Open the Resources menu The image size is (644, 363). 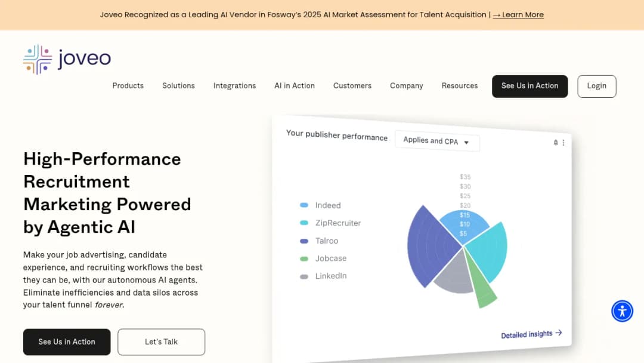pyautogui.click(x=460, y=85)
